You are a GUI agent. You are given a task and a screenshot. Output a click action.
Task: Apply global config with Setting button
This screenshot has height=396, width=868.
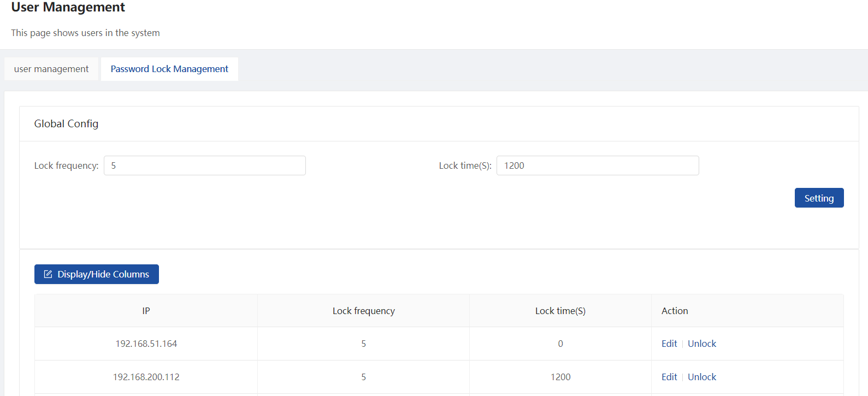pos(819,198)
